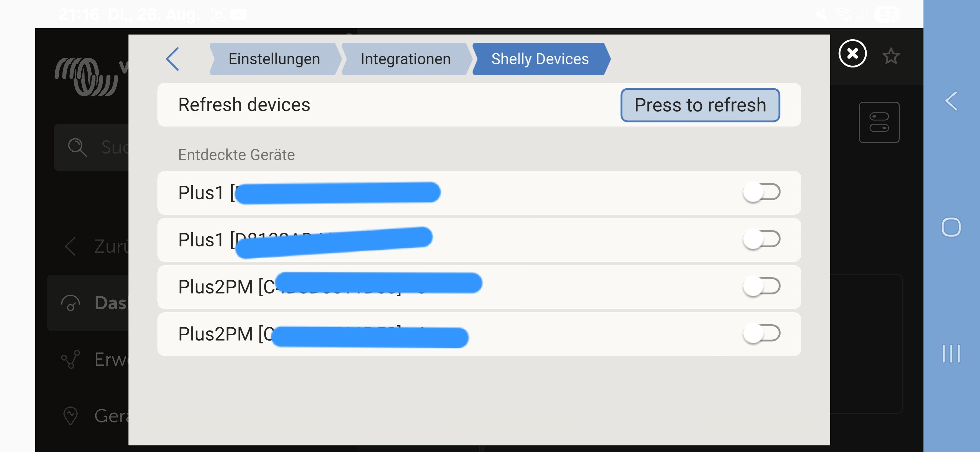Image resolution: width=980 pixels, height=452 pixels.
Task: Open the switch pane icon
Action: pyautogui.click(x=879, y=122)
